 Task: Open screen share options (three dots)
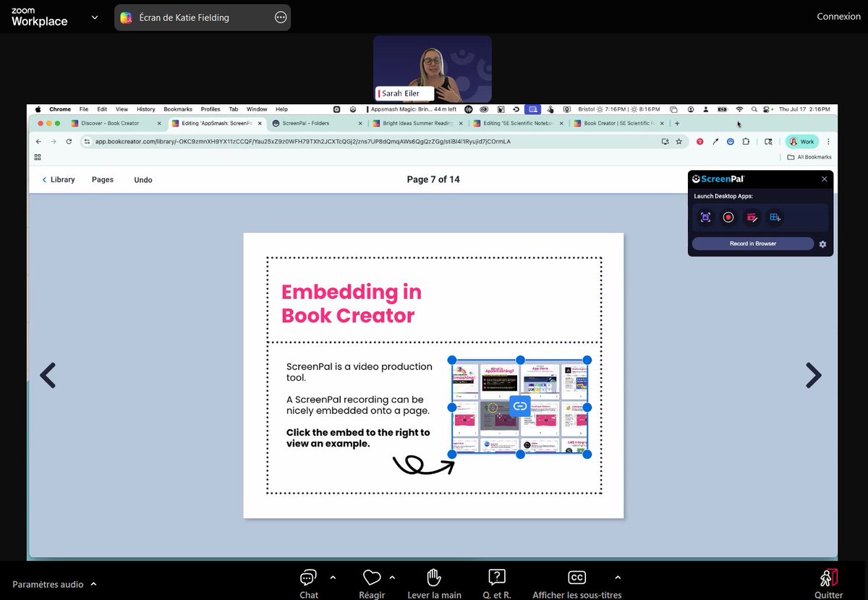tap(281, 18)
